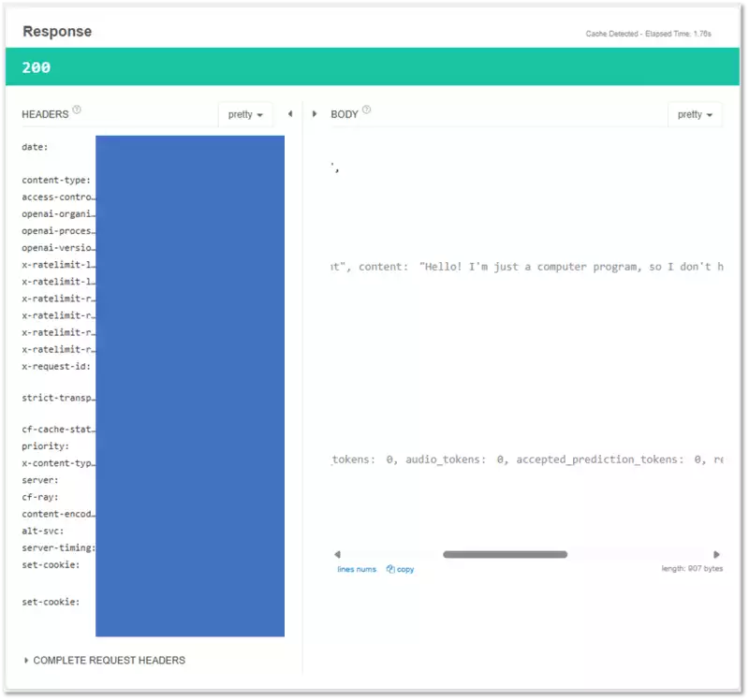Open the HEADERS pretty format dropdown
Image resolution: width=749 pixels, height=700 pixels.
pyautogui.click(x=245, y=114)
